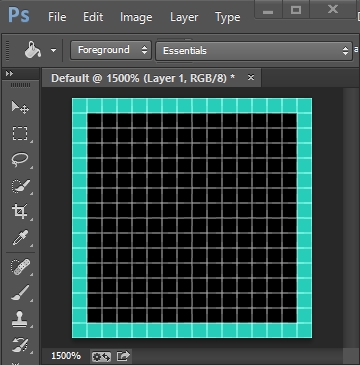Screen dimensions: 360x365
Task: Open the tool preset picker arrow
Action: [53, 50]
